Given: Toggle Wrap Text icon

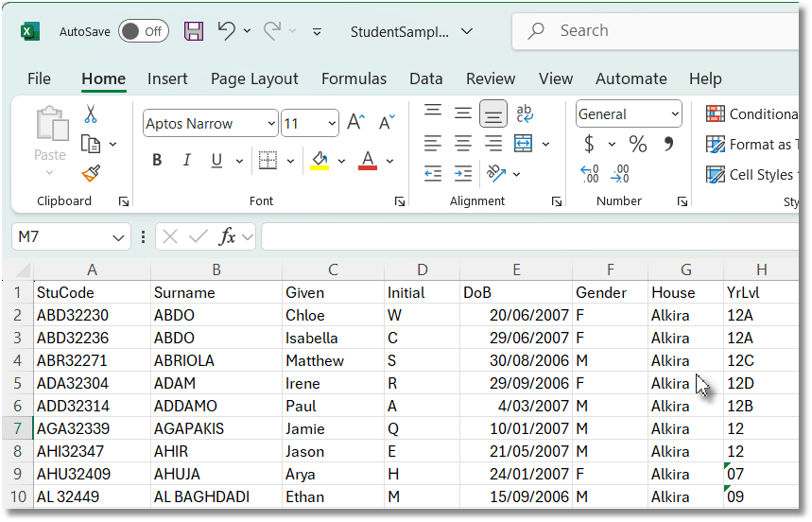Looking at the screenshot, I should (525, 113).
